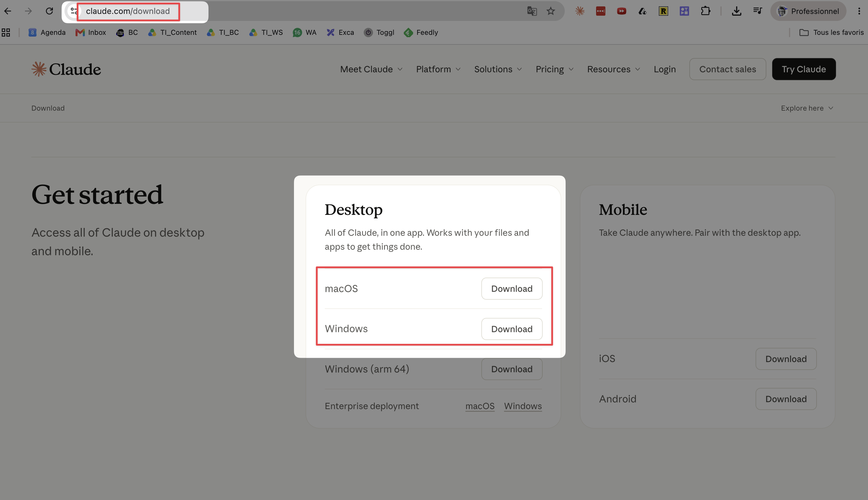
Task: Click the Login link
Action: (665, 69)
